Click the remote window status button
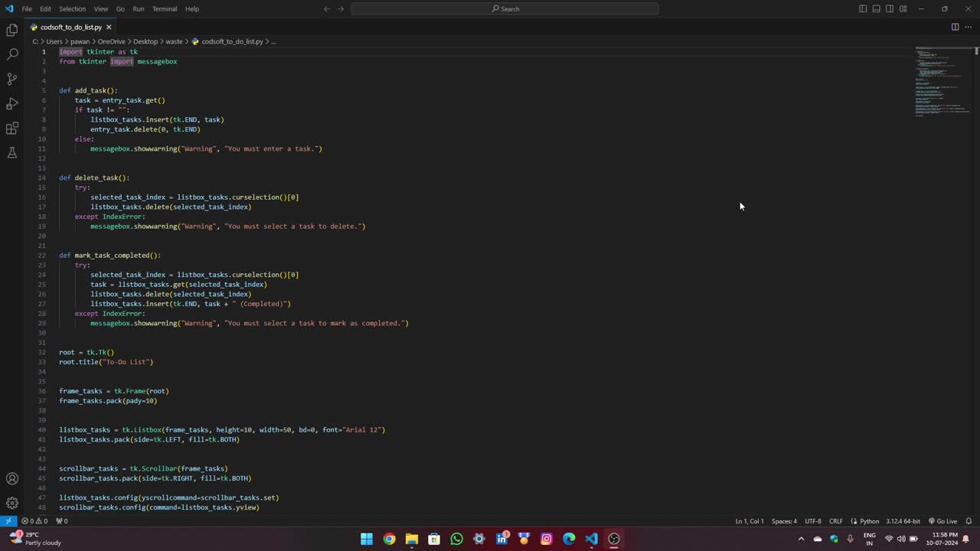Viewport: 980px width, 551px height. [8, 521]
